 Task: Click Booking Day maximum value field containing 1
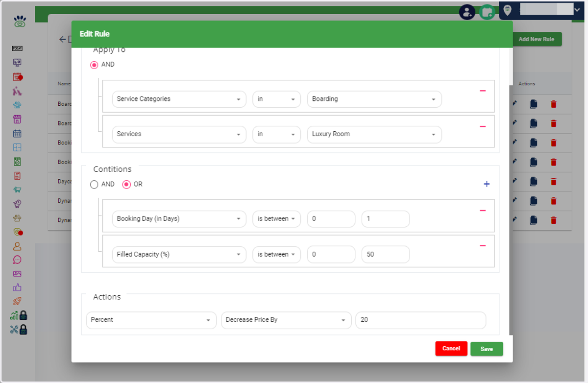(386, 219)
